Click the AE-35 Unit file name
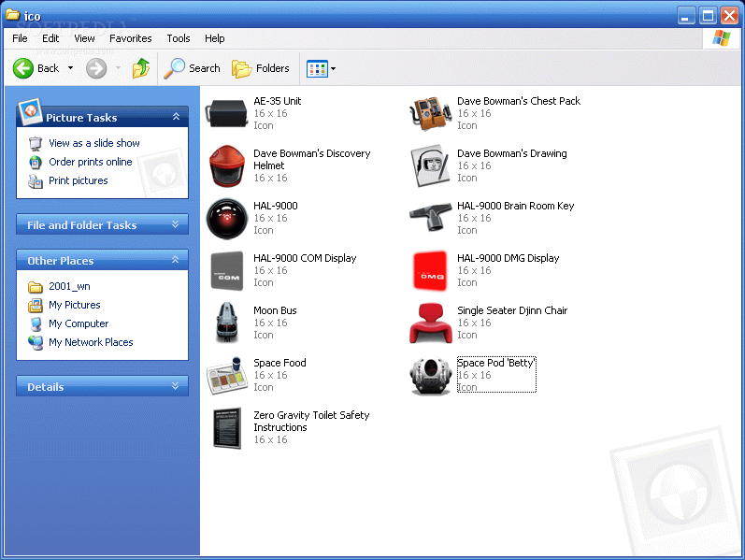The image size is (745, 560). (x=277, y=101)
